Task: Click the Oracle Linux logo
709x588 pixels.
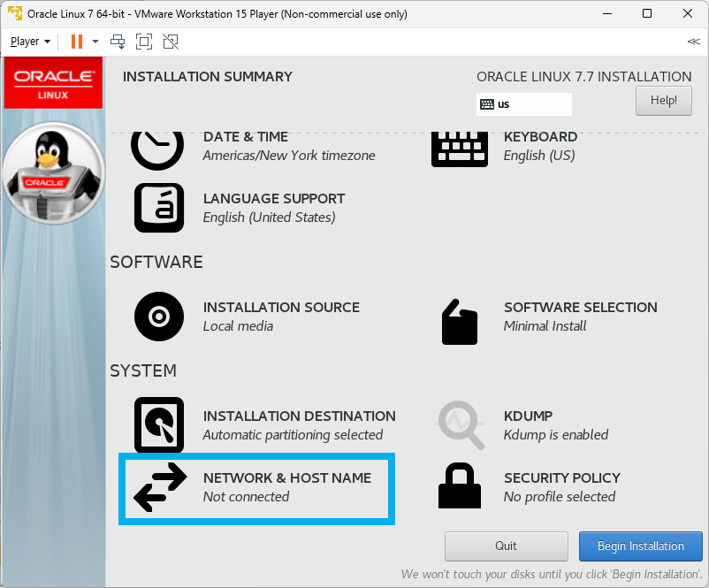Action: [x=53, y=82]
